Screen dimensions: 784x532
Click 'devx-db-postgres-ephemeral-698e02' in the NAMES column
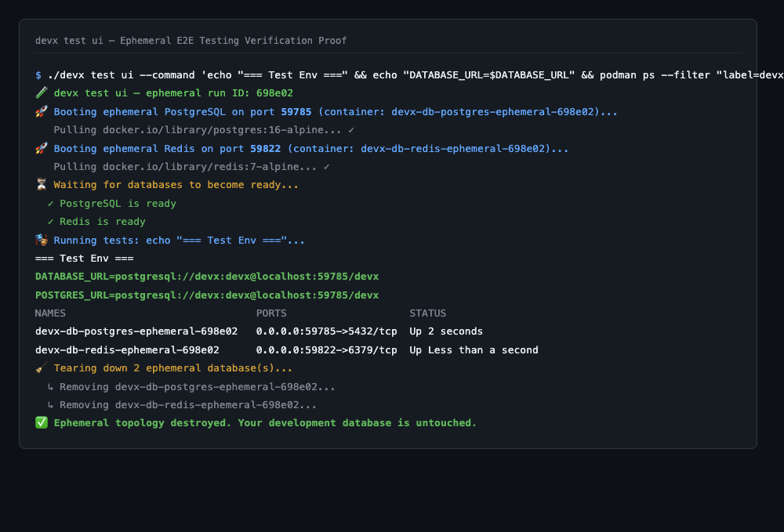tap(136, 331)
